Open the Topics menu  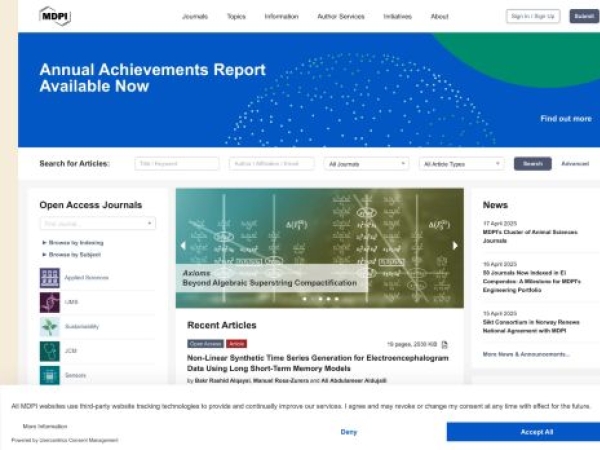[236, 16]
